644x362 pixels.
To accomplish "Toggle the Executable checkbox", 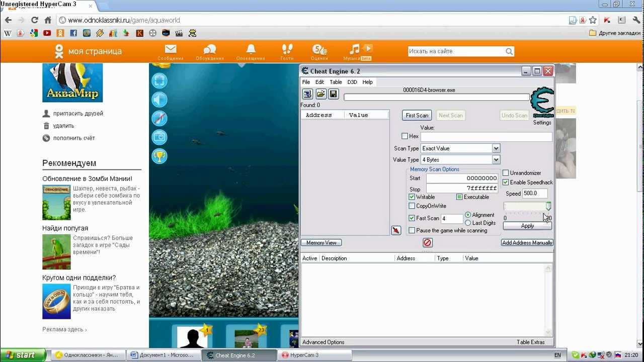I will tap(459, 197).
